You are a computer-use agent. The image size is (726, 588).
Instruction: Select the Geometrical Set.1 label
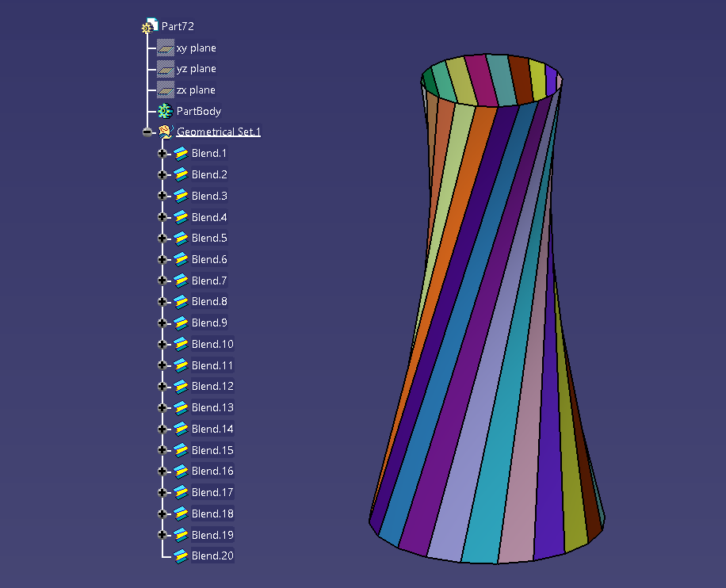(219, 132)
